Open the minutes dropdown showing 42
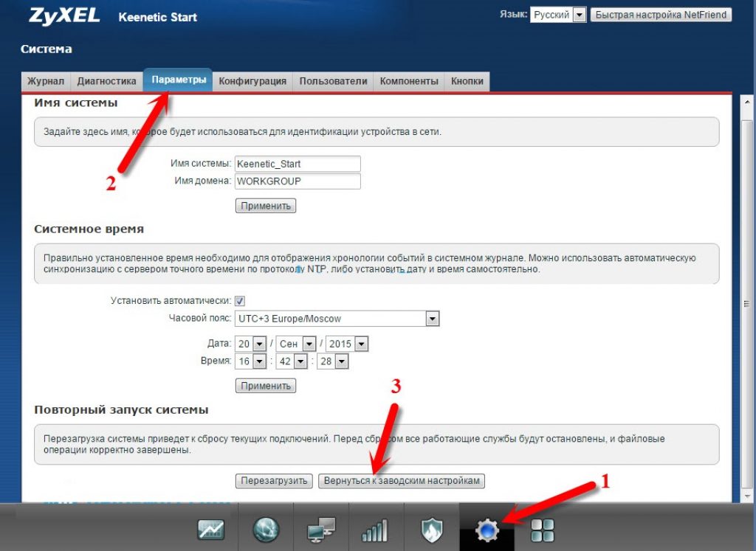The width and height of the screenshot is (756, 551). (x=291, y=361)
